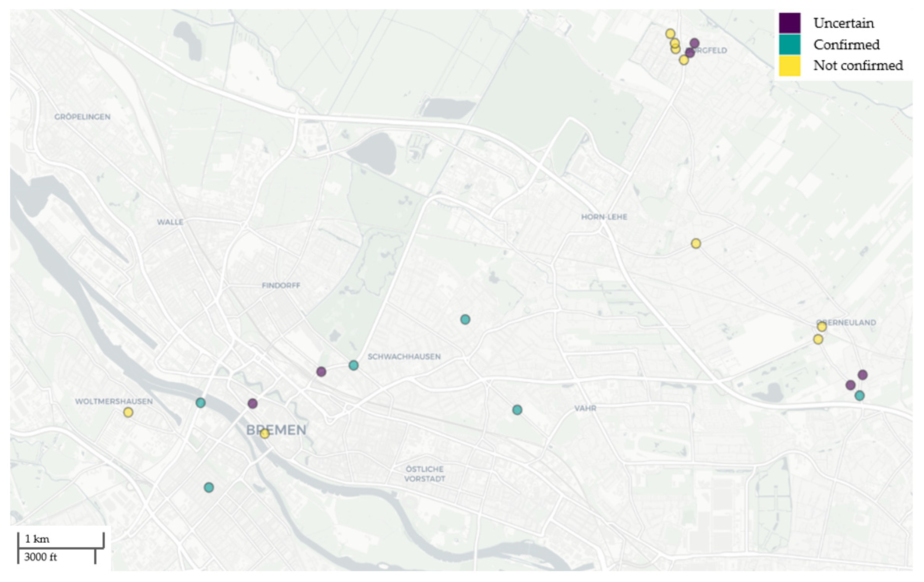Image resolution: width=924 pixels, height=582 pixels.
Task: Select the topmost yellow marker in Borgfeld
Action: [x=670, y=33]
